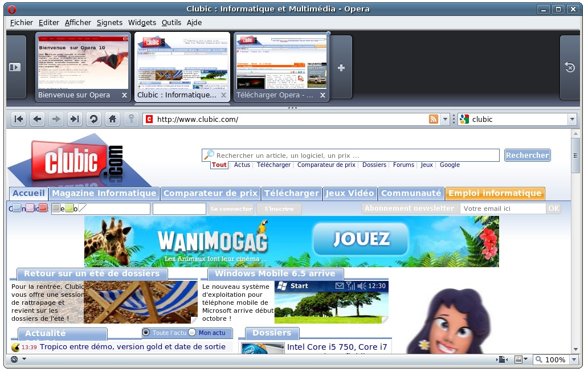Image resolution: width=588 pixels, height=372 pixels.
Task: Go back using the back arrow icon
Action: point(38,119)
